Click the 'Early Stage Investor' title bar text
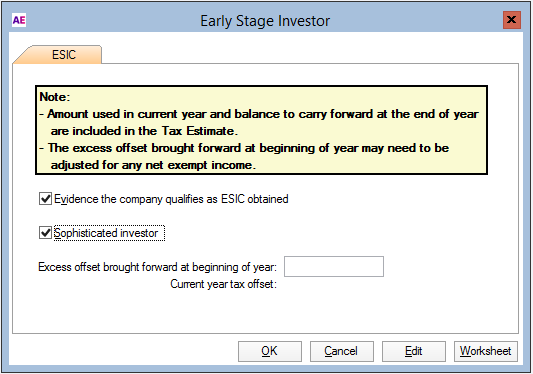The image size is (533, 374). point(265,21)
